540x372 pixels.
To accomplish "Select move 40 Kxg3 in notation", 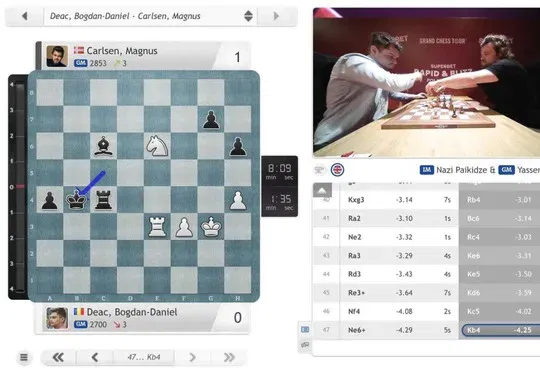I will click(356, 200).
